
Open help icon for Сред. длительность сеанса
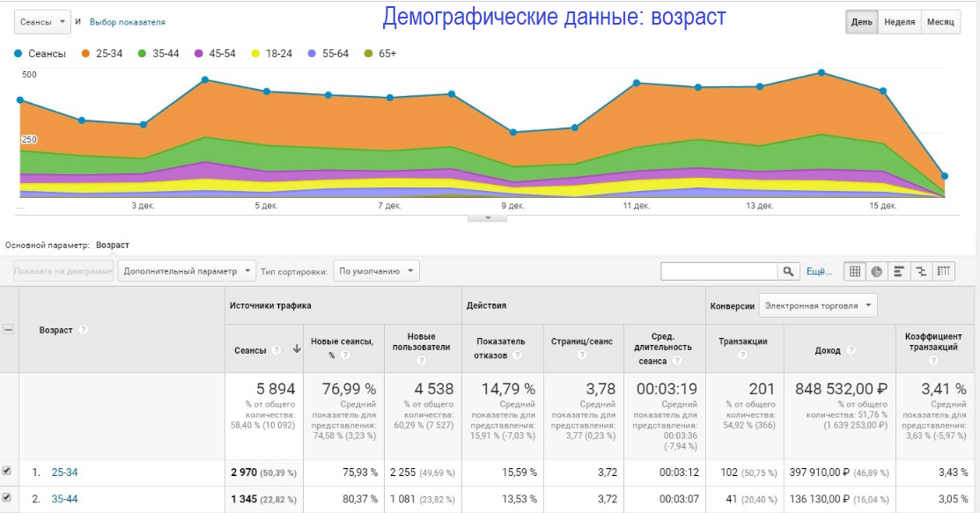(677, 361)
